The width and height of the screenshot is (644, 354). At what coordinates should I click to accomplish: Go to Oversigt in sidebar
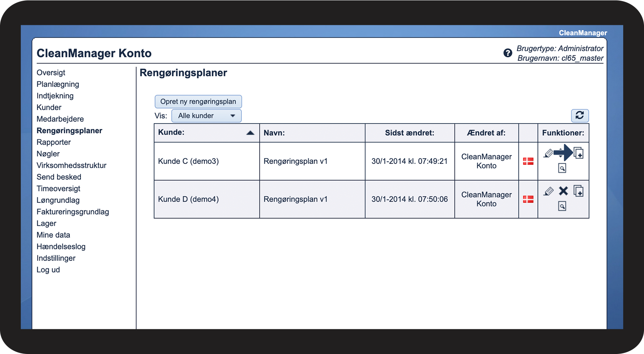pyautogui.click(x=51, y=73)
